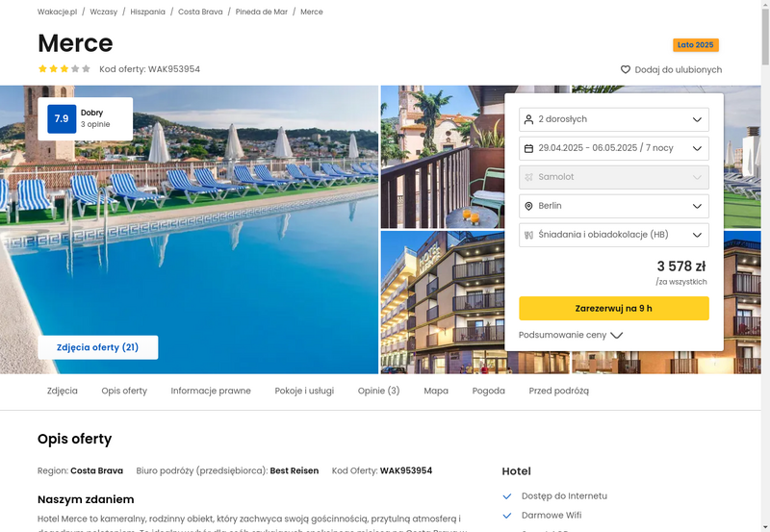
Task: Open the travel dates dropdown 29.04.2025 - 06.05.2025
Action: coord(614,148)
